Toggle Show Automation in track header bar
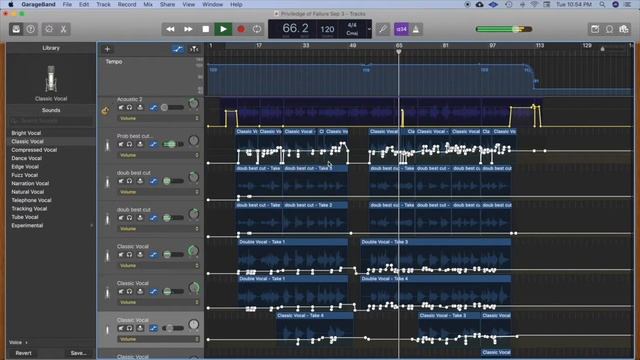 178,49
